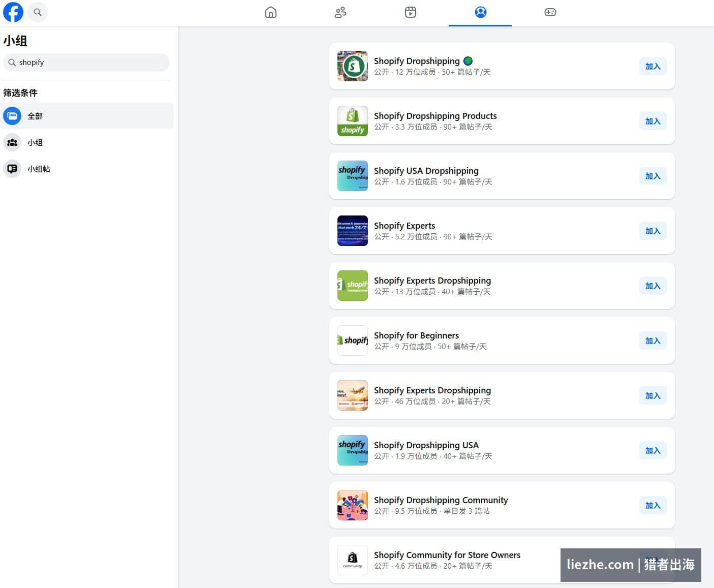
Task: Click Shopify Dropshipping group avatar thumbnail
Action: (x=353, y=66)
